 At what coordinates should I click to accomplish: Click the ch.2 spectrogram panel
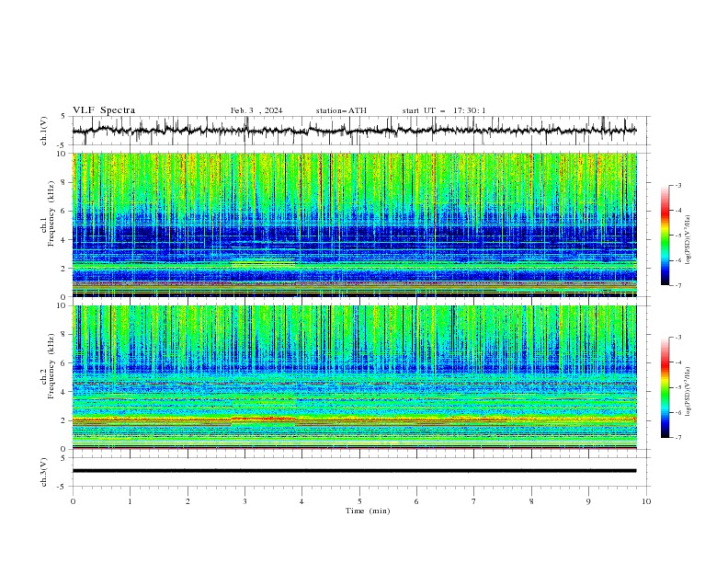[354, 377]
